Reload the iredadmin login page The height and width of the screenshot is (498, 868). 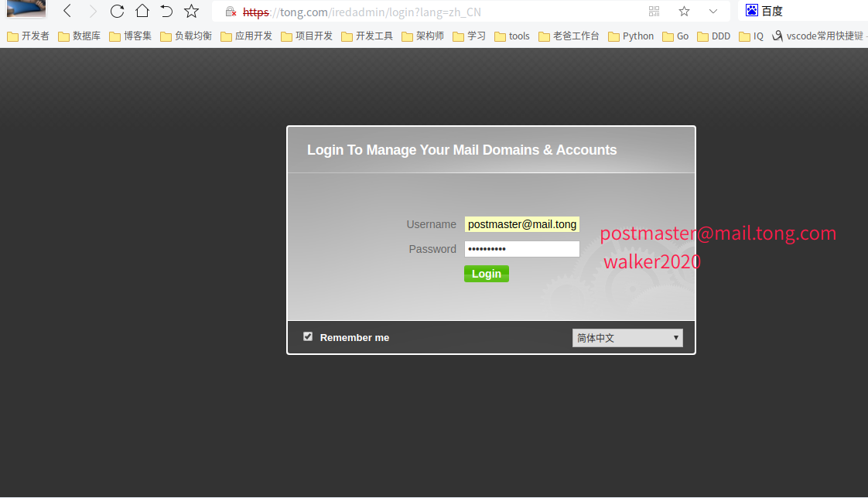click(x=117, y=11)
